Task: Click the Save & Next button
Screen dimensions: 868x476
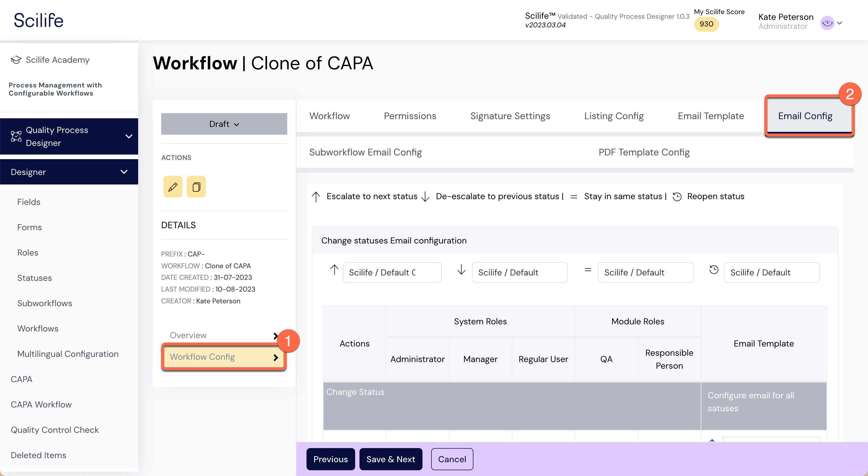Action: 391,459
